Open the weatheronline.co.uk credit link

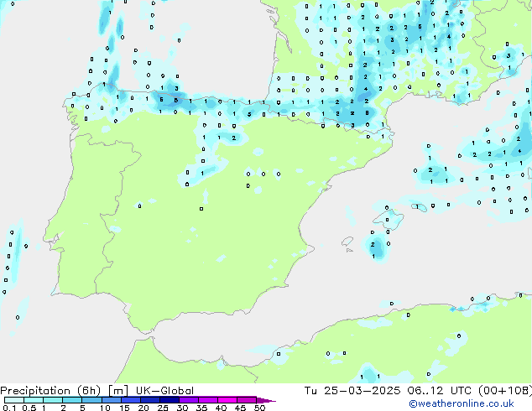coord(462,403)
